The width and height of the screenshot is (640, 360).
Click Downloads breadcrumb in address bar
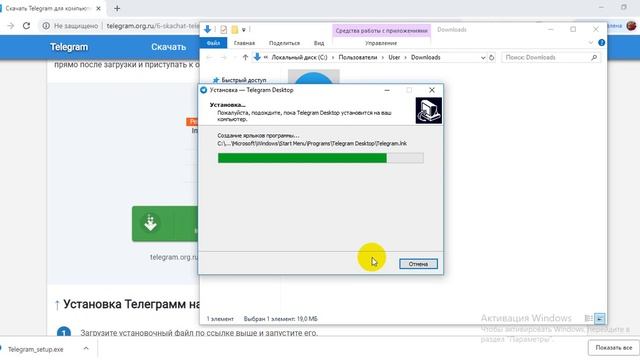tap(425, 58)
